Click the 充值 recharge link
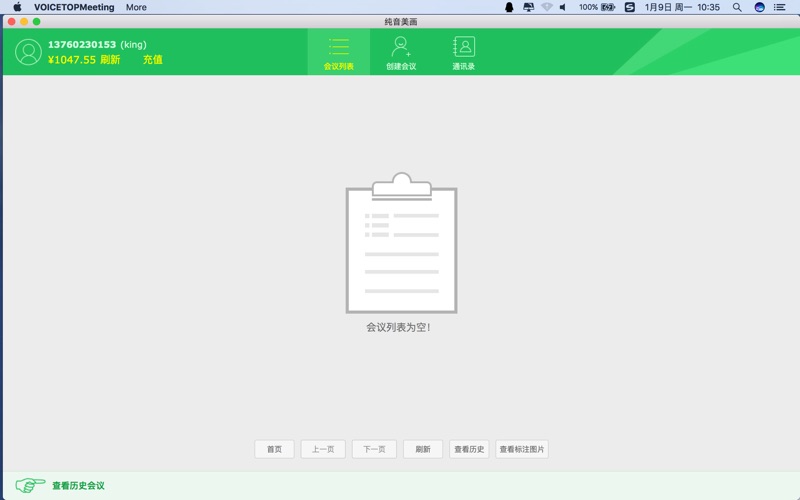 (x=152, y=60)
